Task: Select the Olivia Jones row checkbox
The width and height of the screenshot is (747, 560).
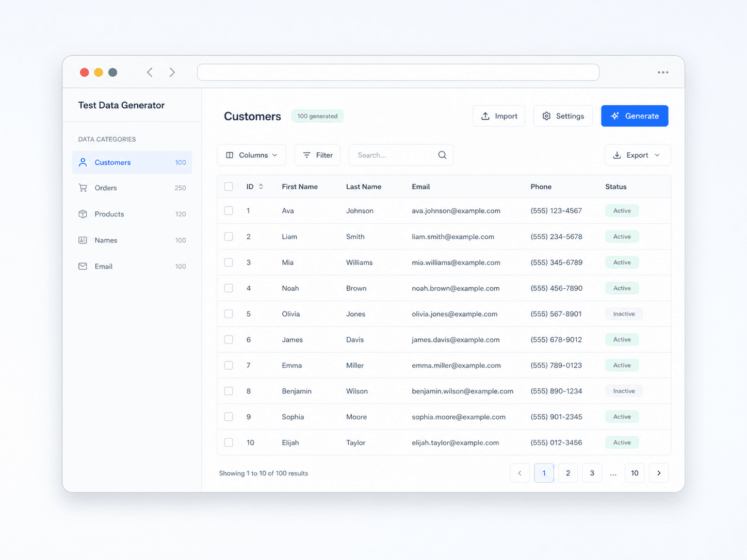Action: click(229, 314)
